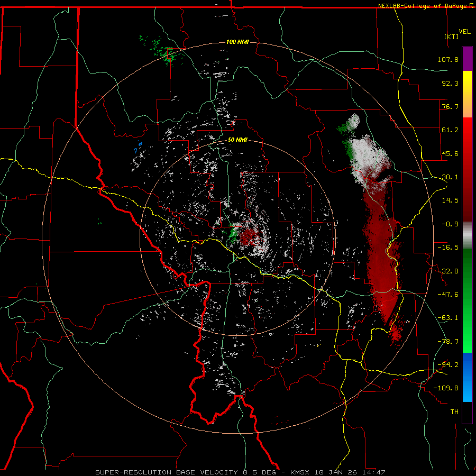Screen dimensions: 476x476
Task: Select the 14.5 scale value
Action: pyautogui.click(x=450, y=200)
